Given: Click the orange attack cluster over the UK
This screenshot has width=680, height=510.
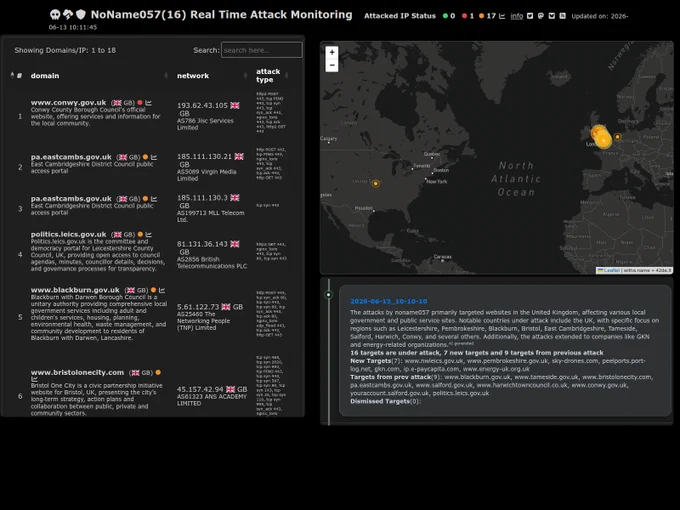Looking at the screenshot, I should coord(601,137).
